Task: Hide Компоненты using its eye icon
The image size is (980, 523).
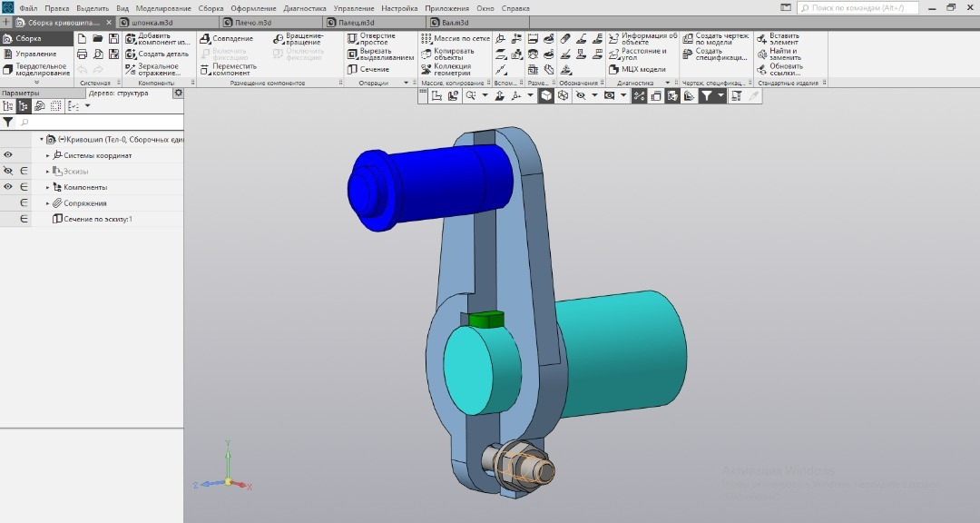Action: (x=8, y=187)
